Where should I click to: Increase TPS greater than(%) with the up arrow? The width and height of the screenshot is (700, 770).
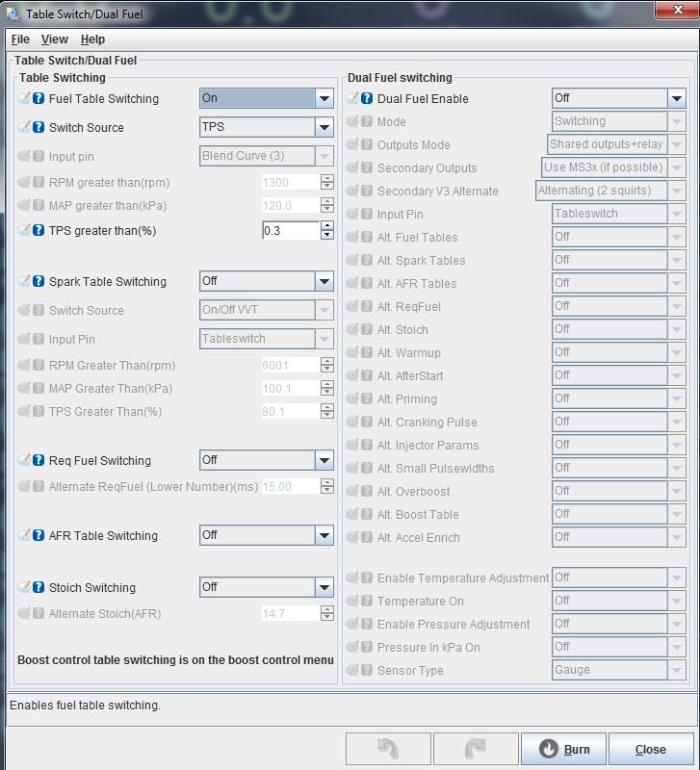327,225
